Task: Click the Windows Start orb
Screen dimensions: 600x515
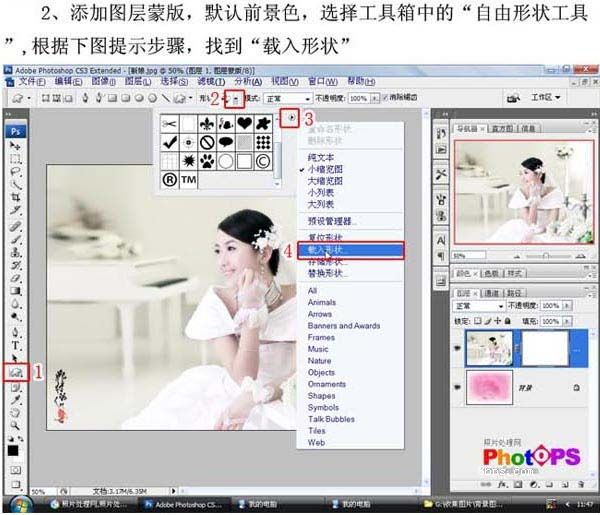Action: click(x=20, y=504)
